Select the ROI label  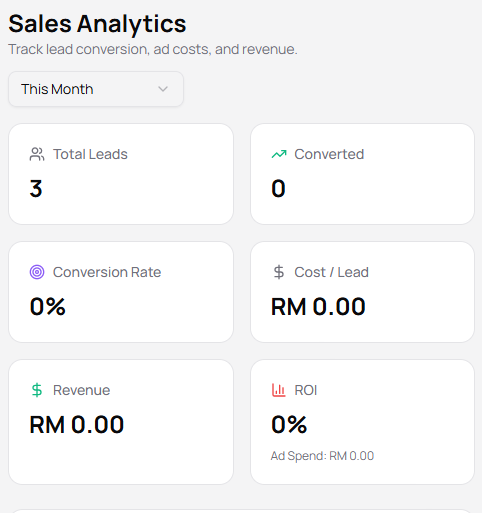pos(306,390)
